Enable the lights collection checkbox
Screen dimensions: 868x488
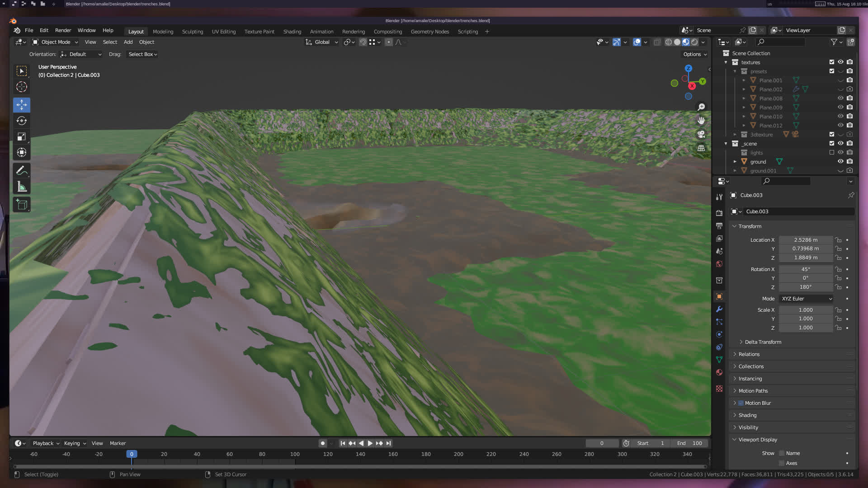(x=831, y=153)
